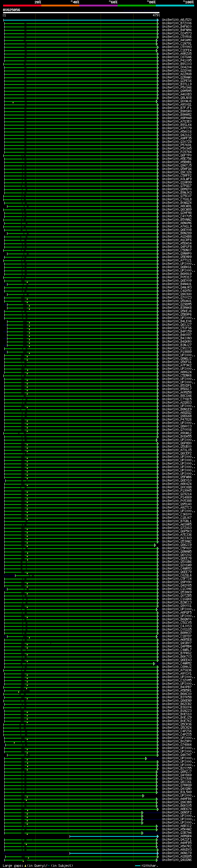Click the red 20% identity legend bar

click(22, 6)
